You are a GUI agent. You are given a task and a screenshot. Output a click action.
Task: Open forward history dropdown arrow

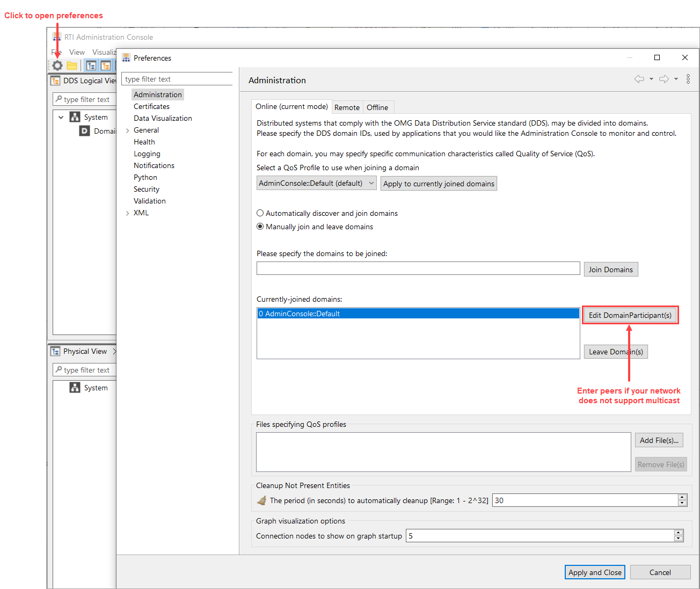coord(676,79)
